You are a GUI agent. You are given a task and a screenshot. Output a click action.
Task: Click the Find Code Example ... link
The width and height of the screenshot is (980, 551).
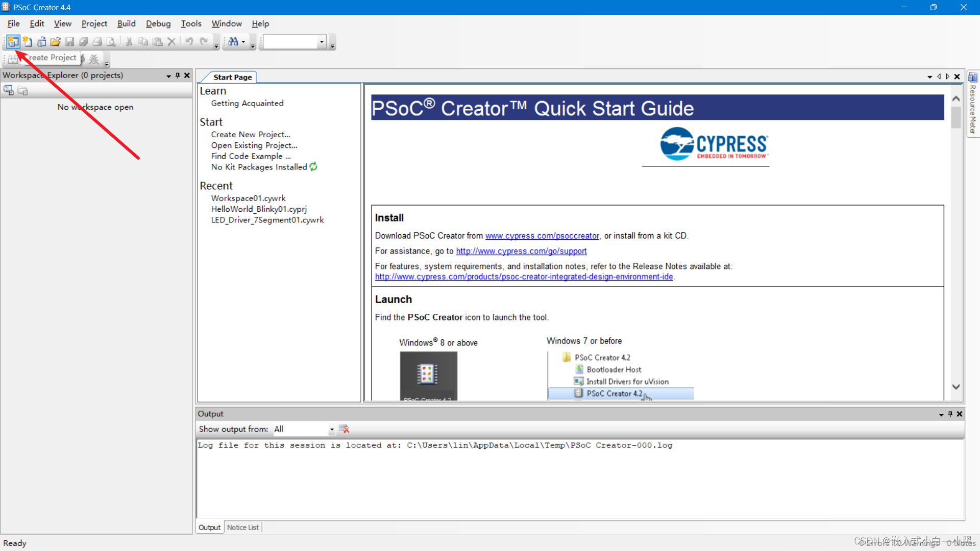click(x=251, y=156)
